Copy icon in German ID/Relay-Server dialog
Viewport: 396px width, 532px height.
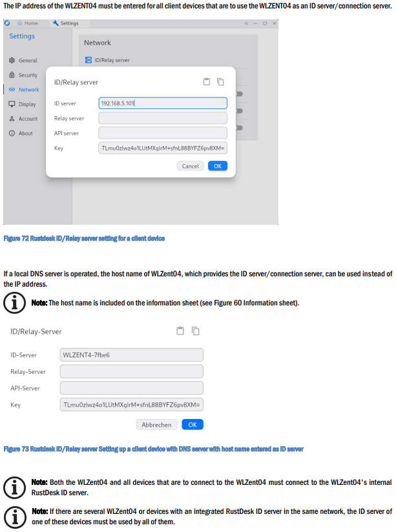tap(196, 331)
